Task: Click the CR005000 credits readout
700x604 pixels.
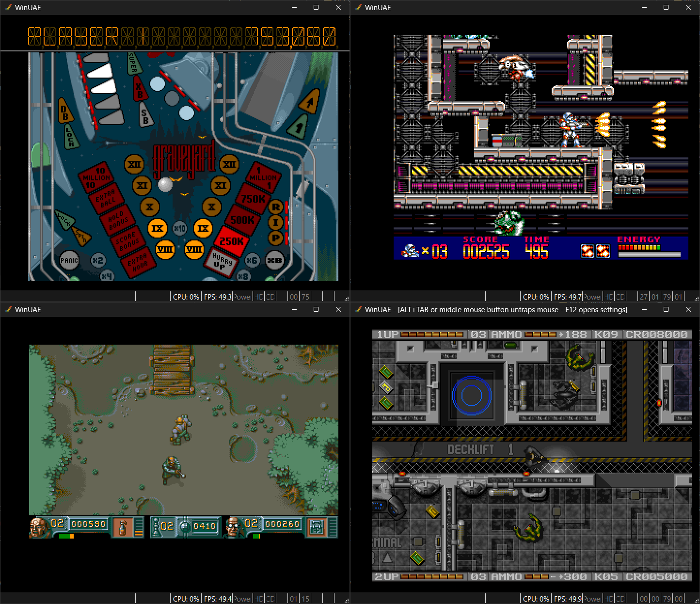Action: 657,577
